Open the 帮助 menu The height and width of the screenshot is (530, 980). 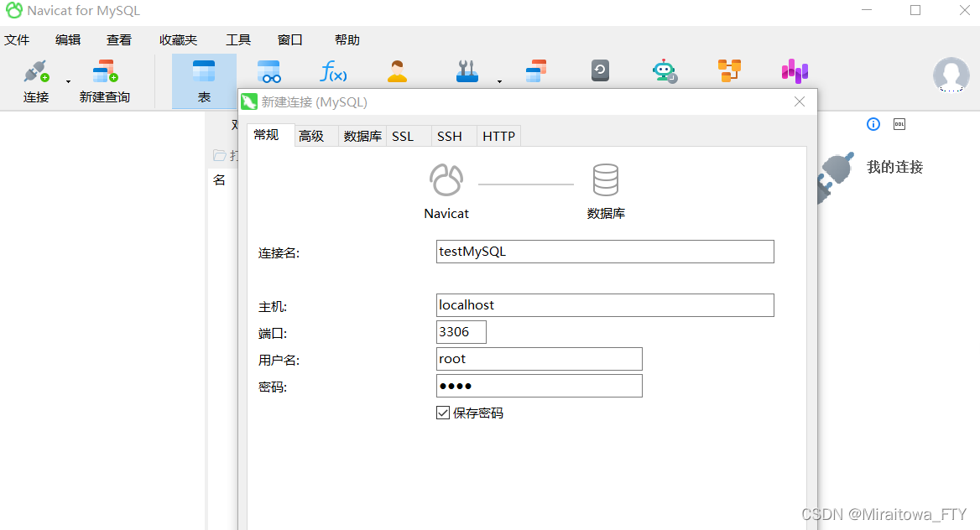point(347,39)
